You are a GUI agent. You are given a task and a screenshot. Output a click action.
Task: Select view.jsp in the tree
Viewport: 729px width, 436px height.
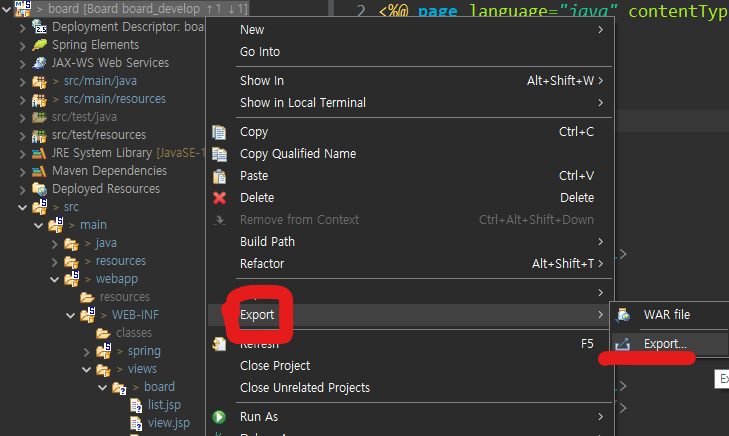(169, 423)
